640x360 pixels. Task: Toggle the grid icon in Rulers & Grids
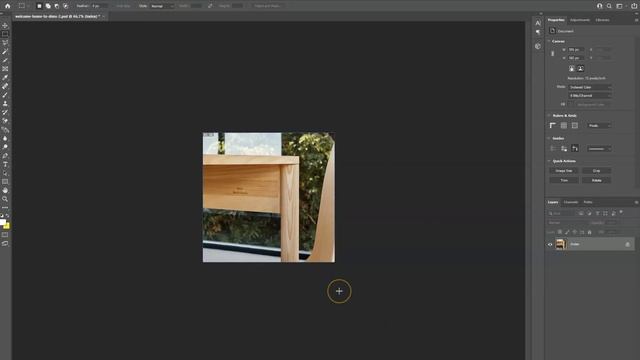(x=564, y=125)
